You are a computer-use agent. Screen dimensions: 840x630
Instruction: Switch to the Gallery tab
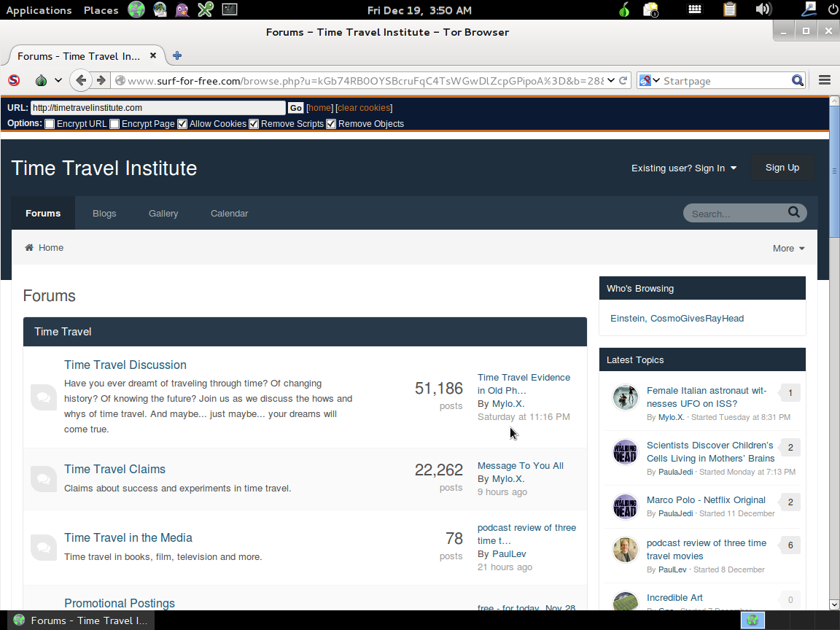[163, 213]
